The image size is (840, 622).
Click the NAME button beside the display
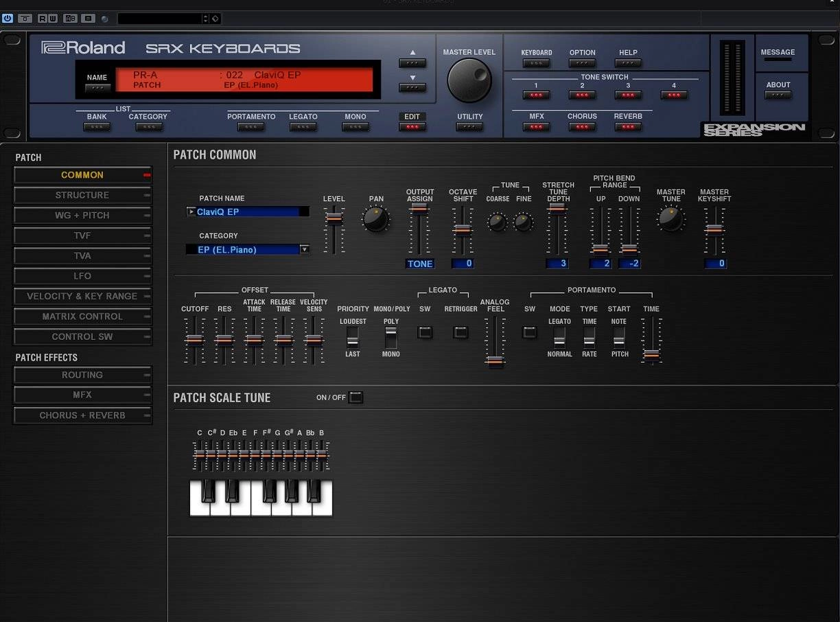[97, 88]
